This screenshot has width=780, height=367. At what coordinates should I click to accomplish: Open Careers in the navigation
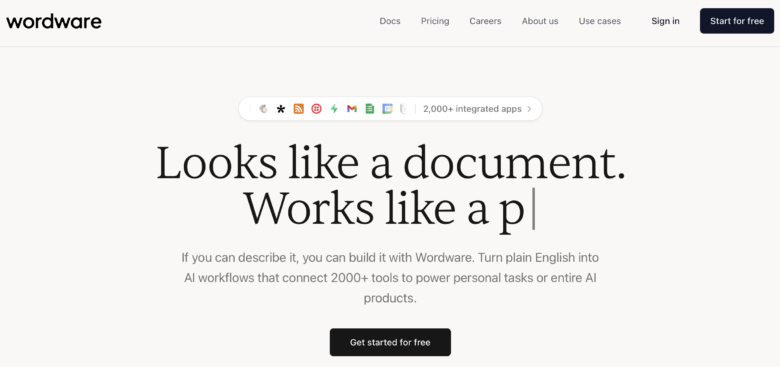pyautogui.click(x=486, y=21)
